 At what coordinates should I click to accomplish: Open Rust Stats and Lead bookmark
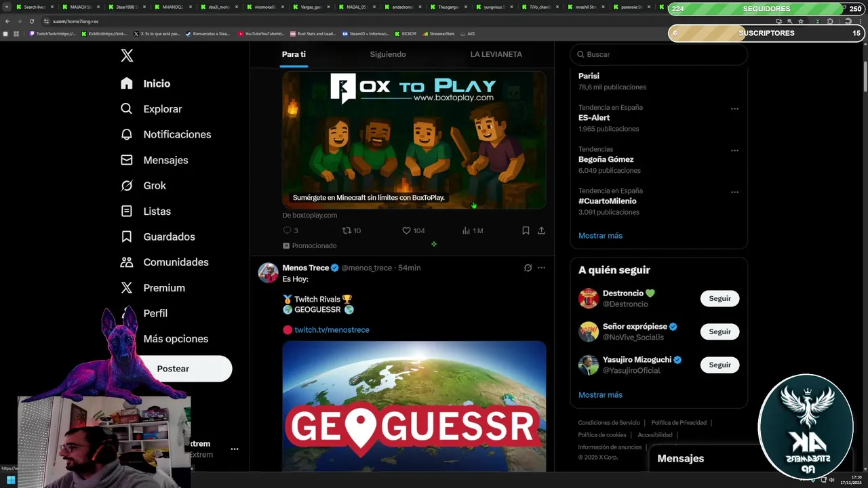[313, 33]
